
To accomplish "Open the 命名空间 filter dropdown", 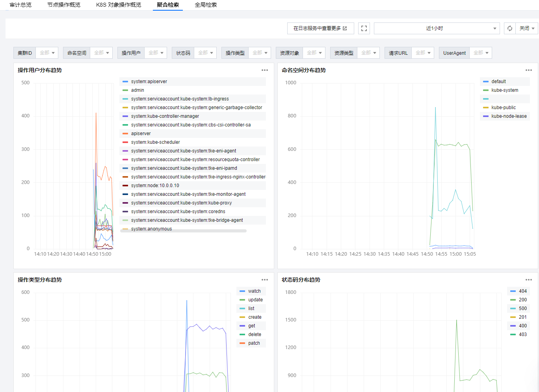I will click(x=102, y=53).
